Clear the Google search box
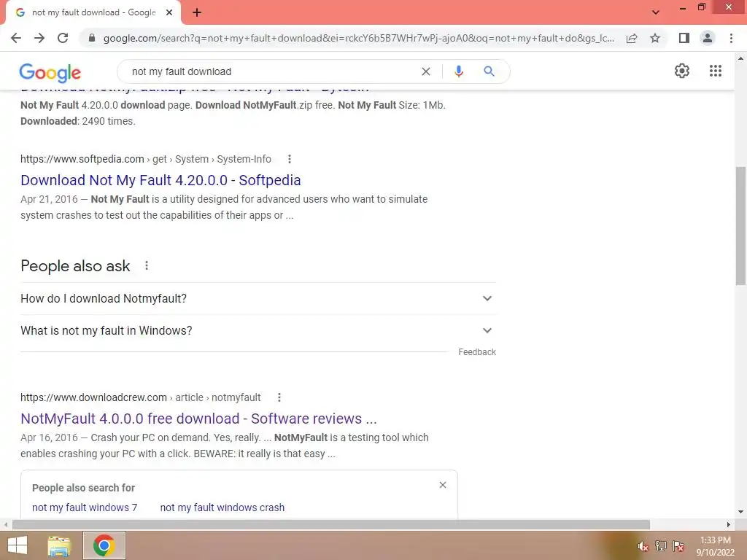 tap(426, 71)
